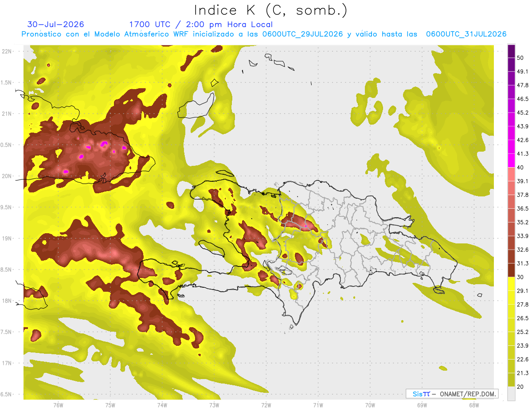Select the '18N' latitude axis label
Screen dimensions: 532x411
pyautogui.click(x=7, y=301)
